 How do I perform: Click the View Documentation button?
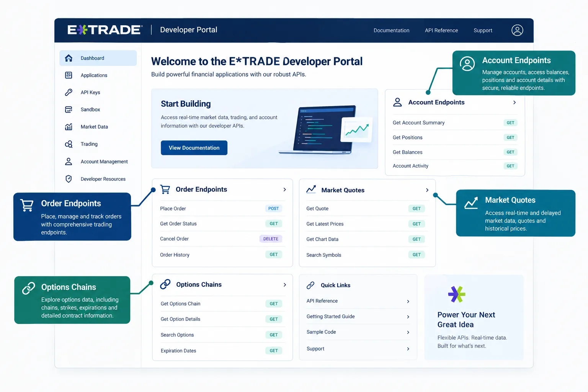(x=194, y=148)
